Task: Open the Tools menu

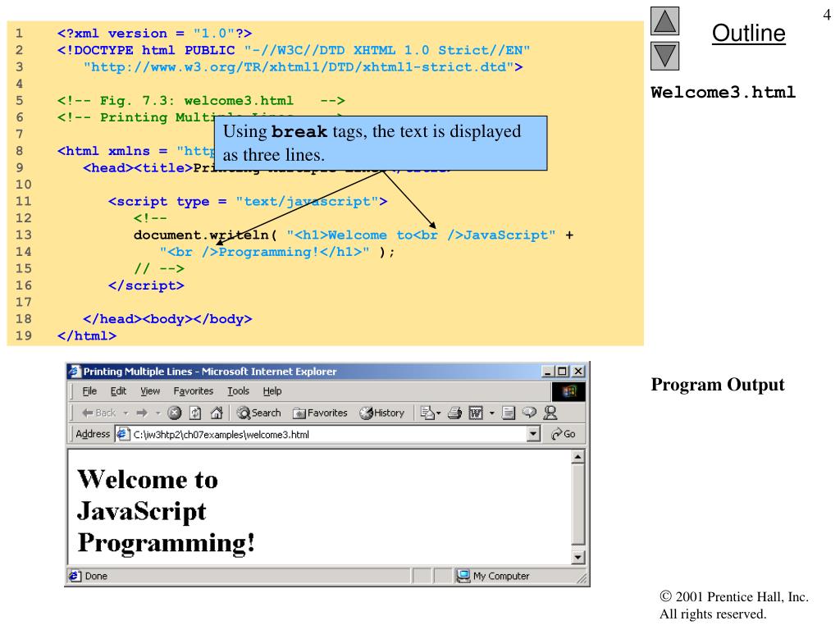Action: pyautogui.click(x=238, y=391)
